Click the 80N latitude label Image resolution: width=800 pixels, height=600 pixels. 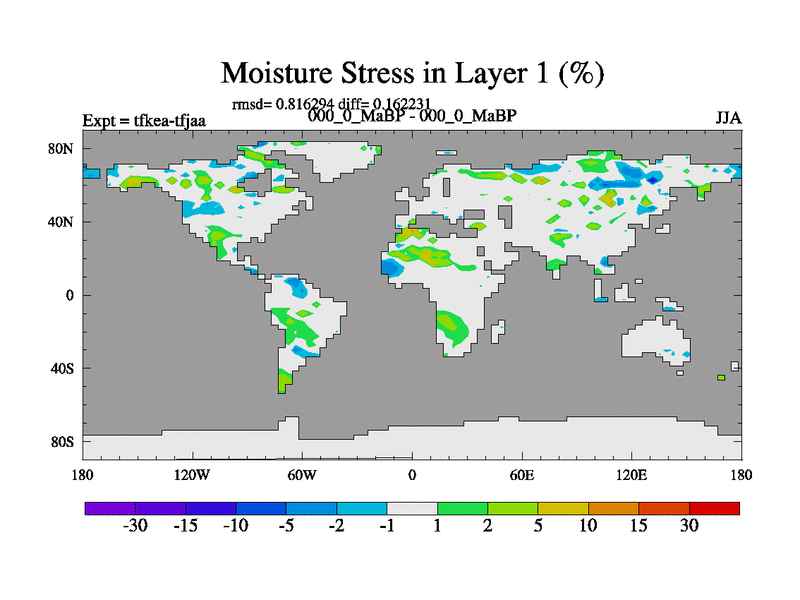[61, 149]
